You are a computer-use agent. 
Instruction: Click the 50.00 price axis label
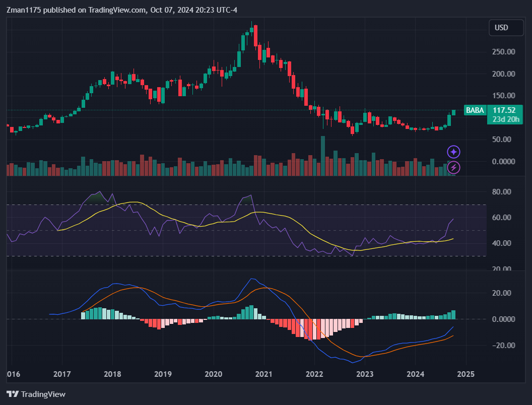(x=501, y=140)
